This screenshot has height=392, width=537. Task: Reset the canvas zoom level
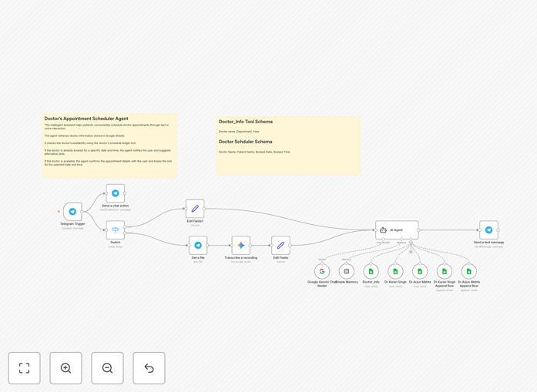click(x=149, y=368)
